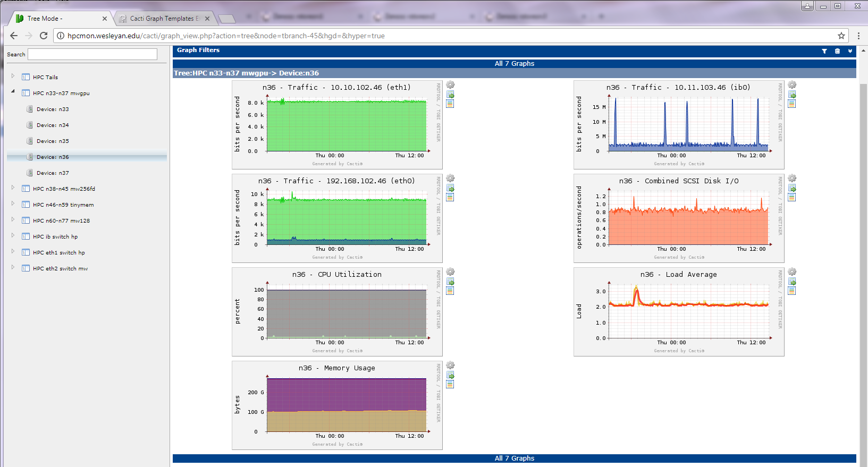
Task: Click colored list icon beside Load Average graph
Action: (x=792, y=291)
